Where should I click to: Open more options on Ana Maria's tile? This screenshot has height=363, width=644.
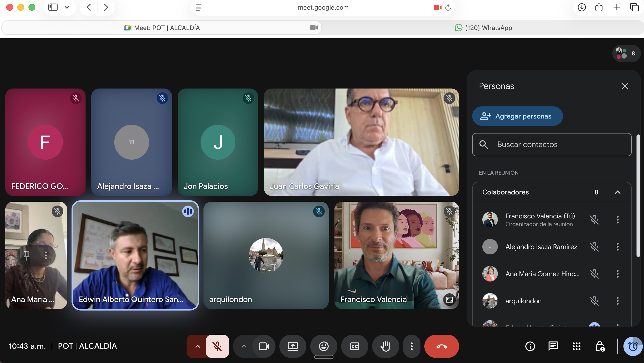[x=46, y=255]
